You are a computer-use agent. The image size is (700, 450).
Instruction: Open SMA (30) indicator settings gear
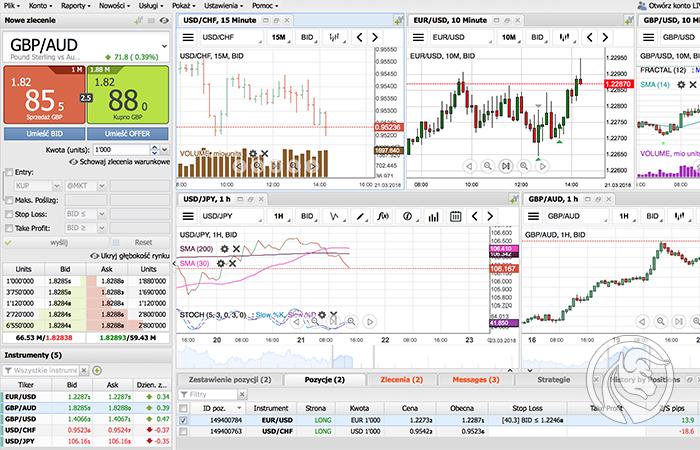(x=221, y=263)
